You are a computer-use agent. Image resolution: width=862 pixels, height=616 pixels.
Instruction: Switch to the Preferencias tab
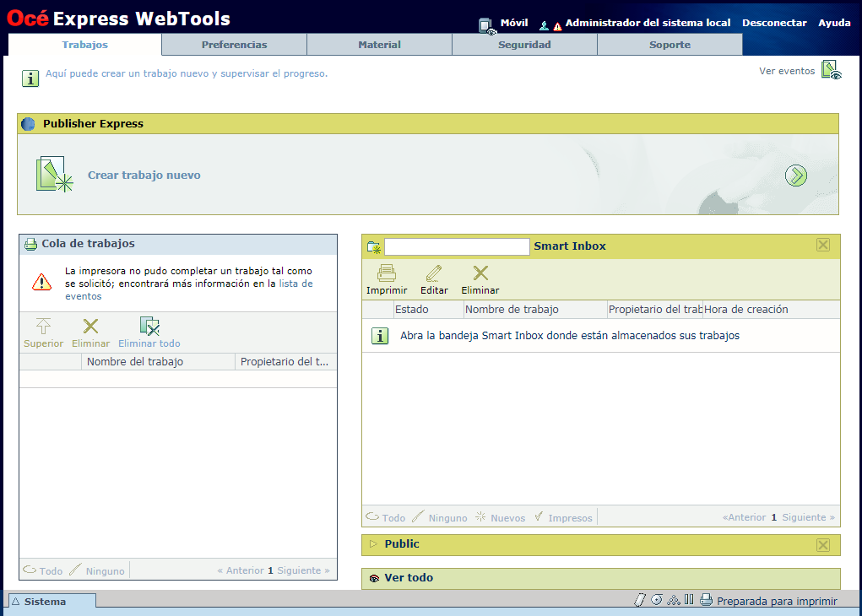point(234,45)
